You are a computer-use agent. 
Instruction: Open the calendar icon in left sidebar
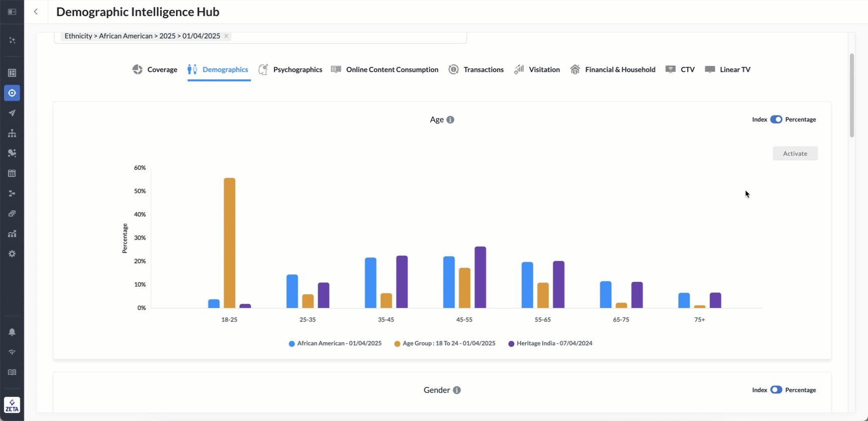click(x=12, y=173)
